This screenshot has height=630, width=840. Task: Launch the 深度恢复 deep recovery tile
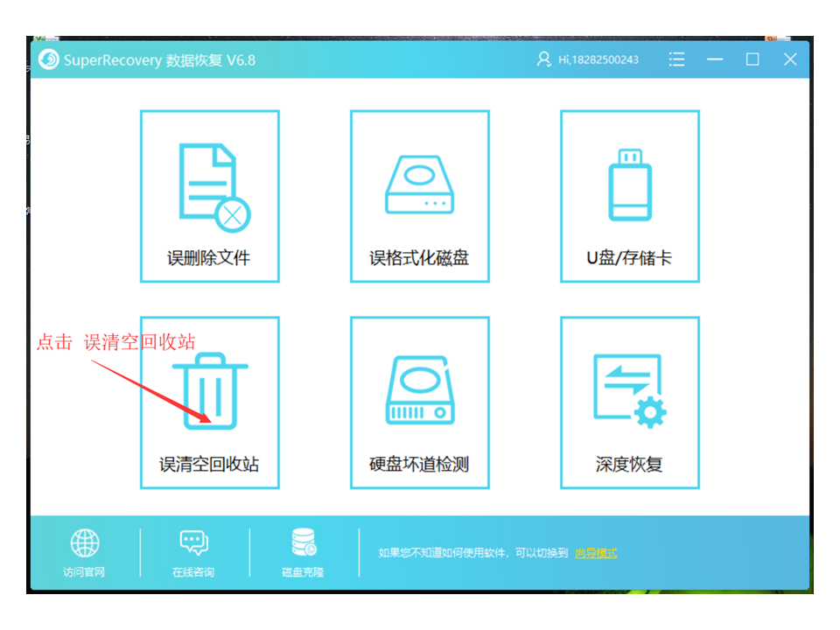629,402
